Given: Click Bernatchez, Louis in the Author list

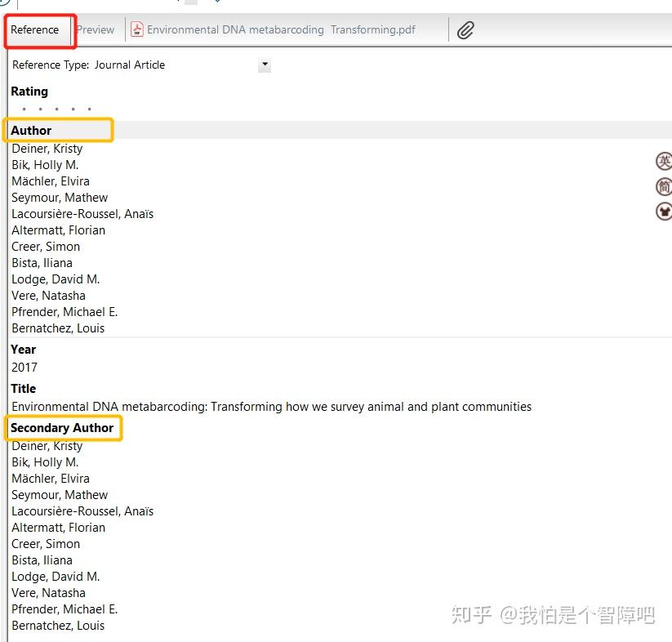Looking at the screenshot, I should pos(58,328).
